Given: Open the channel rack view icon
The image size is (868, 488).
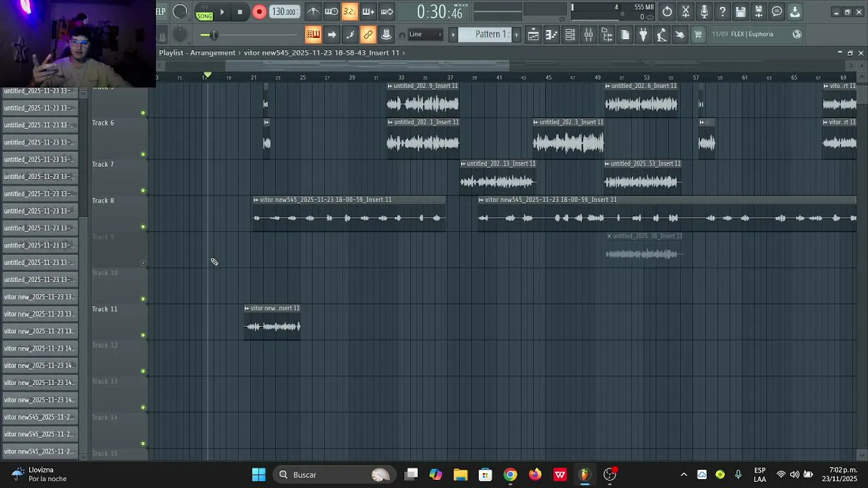Looking at the screenshot, I should (x=570, y=35).
